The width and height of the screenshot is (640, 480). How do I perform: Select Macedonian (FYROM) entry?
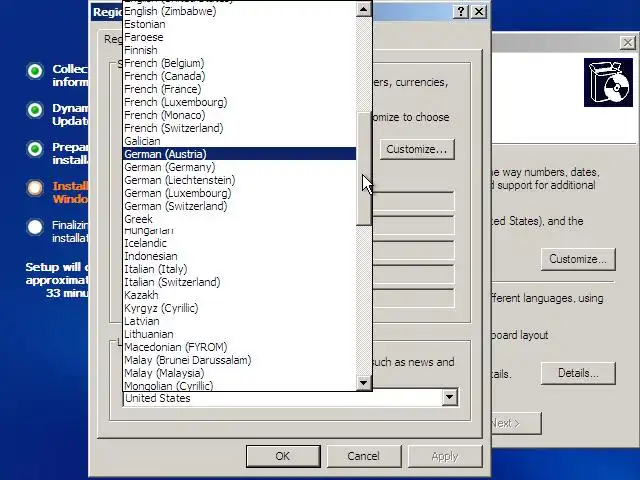coord(240,347)
